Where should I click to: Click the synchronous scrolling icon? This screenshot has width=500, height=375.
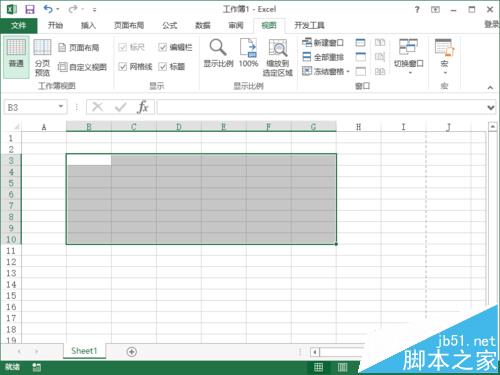[380, 57]
